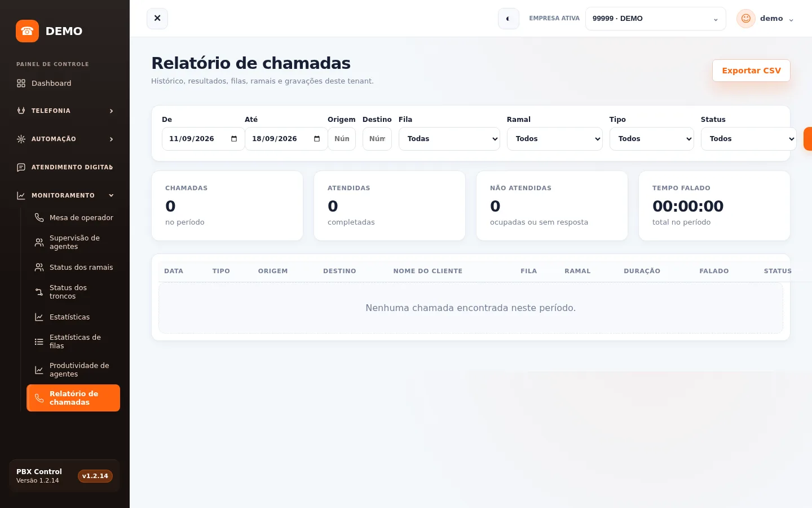Click the Supervisão de agentes people icon
This screenshot has height=508, width=812.
[39, 242]
